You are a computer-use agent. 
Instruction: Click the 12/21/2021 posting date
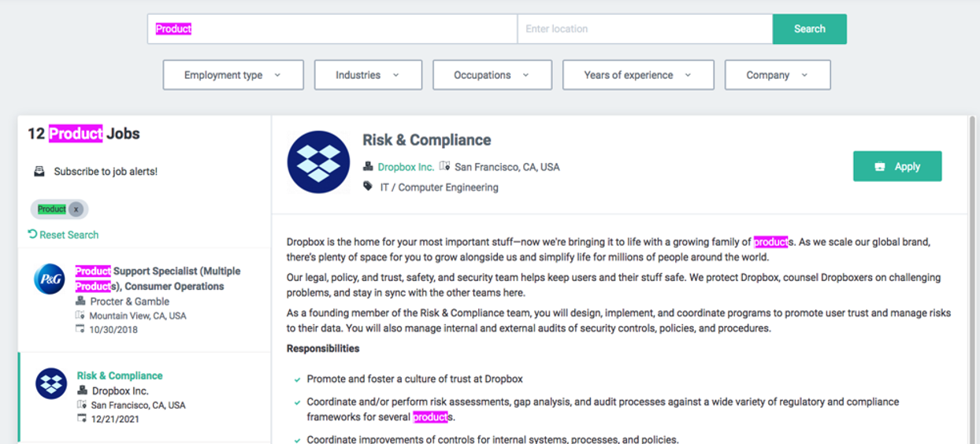click(115, 420)
